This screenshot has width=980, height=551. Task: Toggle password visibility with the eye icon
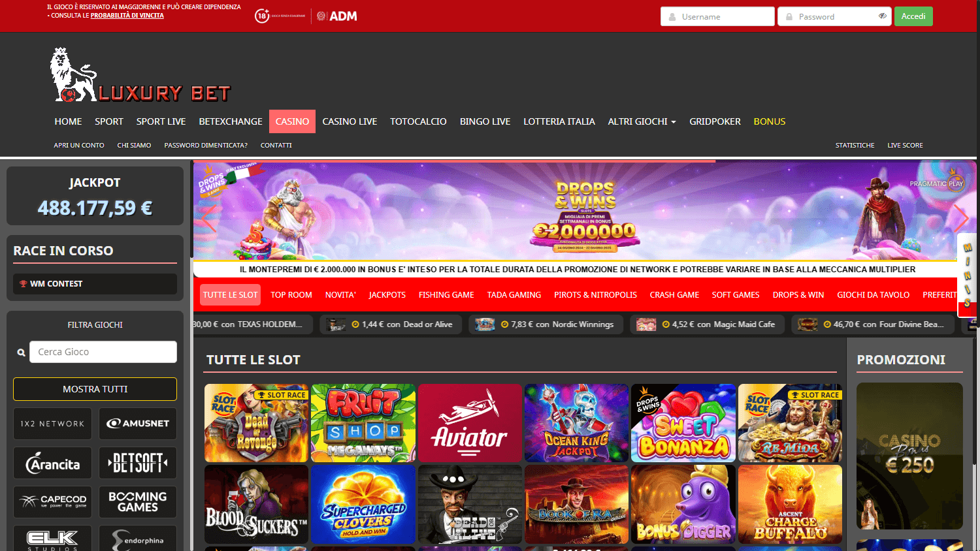click(883, 16)
